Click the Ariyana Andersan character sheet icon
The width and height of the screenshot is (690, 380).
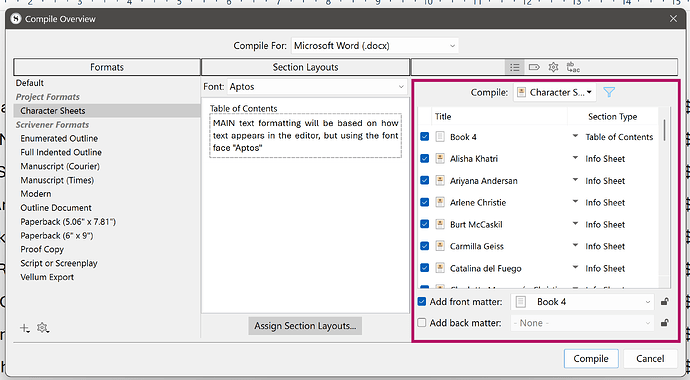tap(440, 180)
